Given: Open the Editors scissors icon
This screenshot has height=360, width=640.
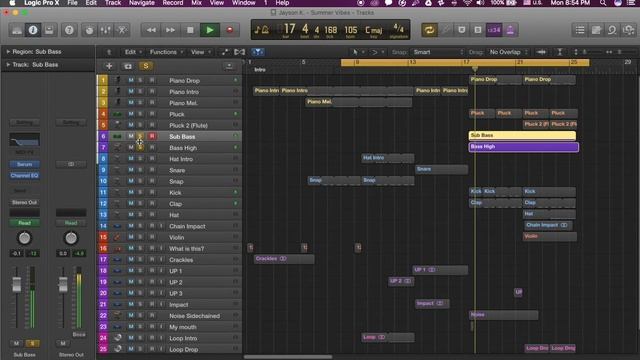Looking at the screenshot, I should point(122,30).
